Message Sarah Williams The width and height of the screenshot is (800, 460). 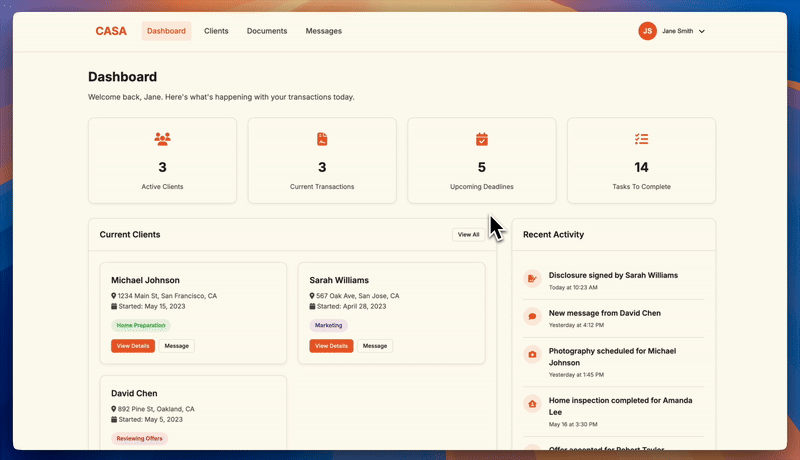[375, 346]
